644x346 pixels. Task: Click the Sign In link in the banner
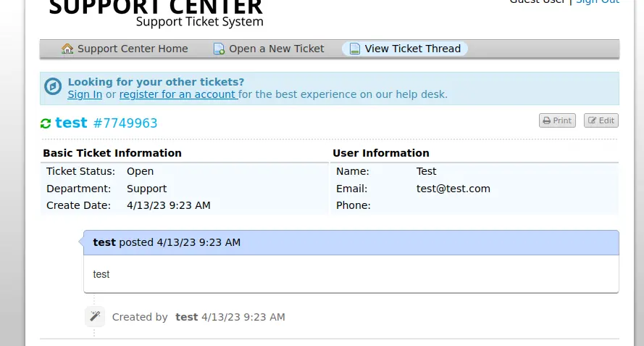(x=85, y=94)
